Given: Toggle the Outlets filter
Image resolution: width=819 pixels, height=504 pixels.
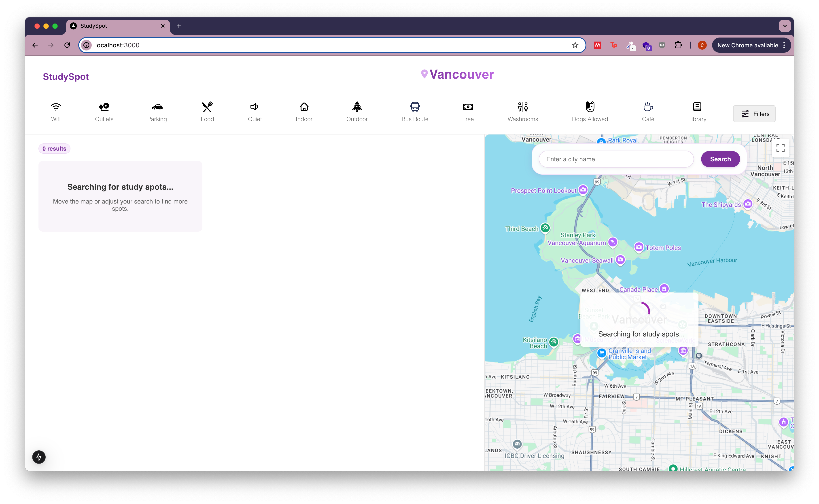Looking at the screenshot, I should point(104,107).
